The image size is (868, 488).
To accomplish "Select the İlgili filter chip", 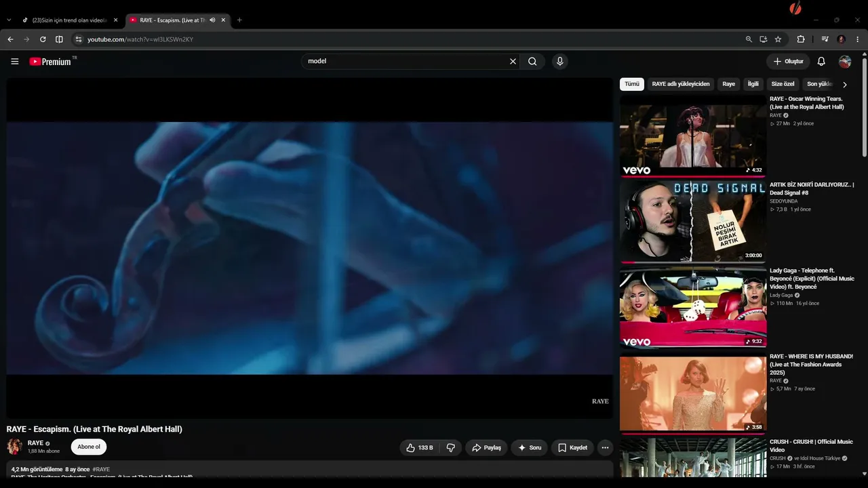I will (x=753, y=84).
